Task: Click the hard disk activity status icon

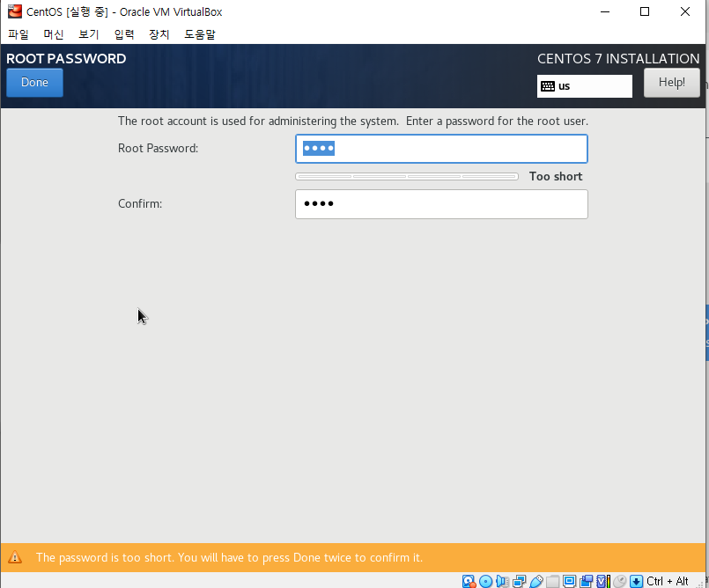Action: pyautogui.click(x=469, y=581)
